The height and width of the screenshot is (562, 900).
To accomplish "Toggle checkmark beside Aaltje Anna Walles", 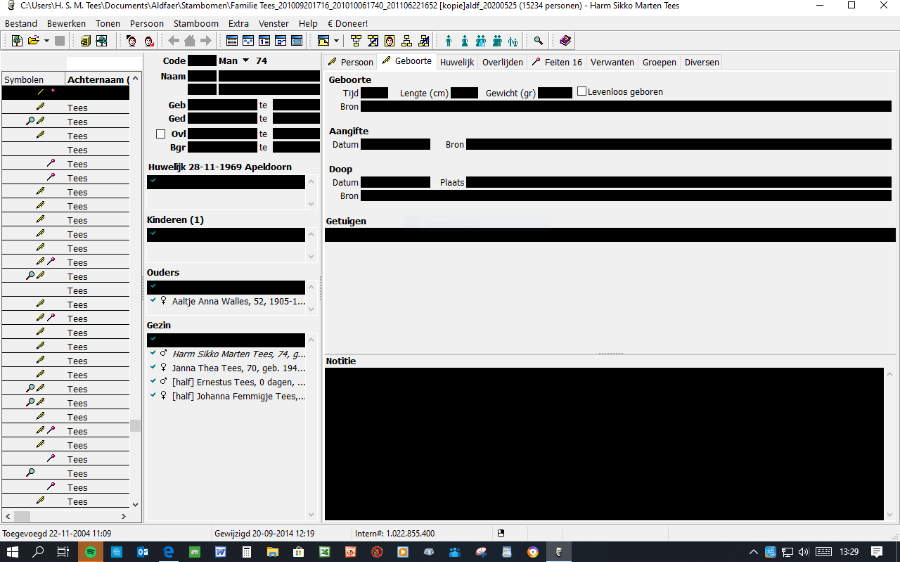I will pos(152,300).
